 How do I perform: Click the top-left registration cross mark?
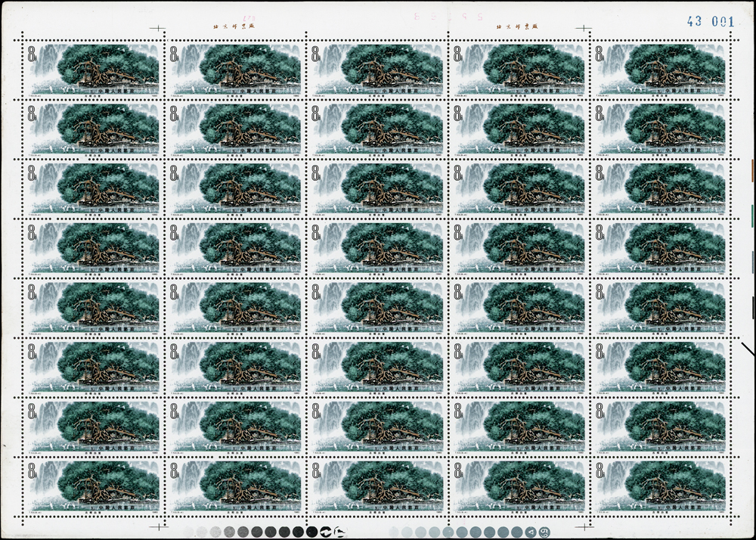[157, 29]
